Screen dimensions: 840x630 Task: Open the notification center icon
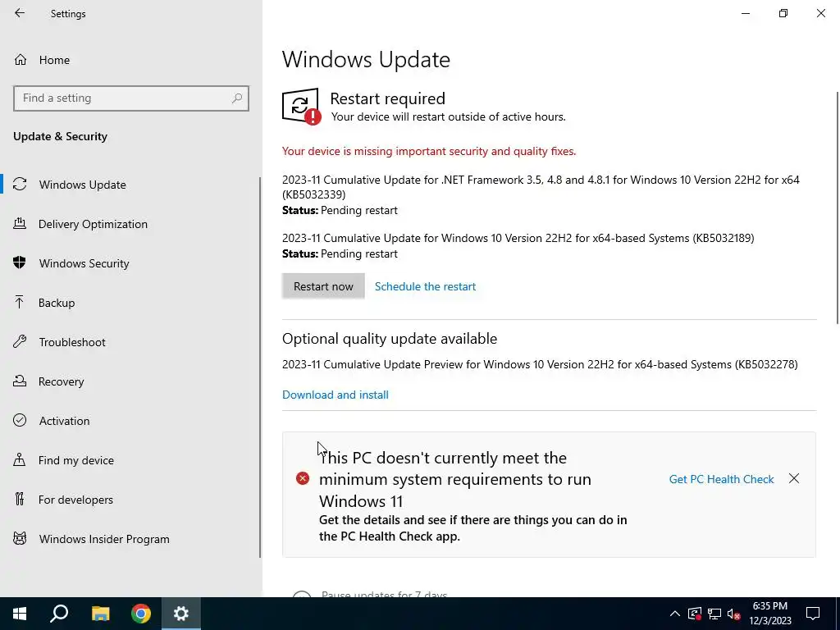click(813, 614)
